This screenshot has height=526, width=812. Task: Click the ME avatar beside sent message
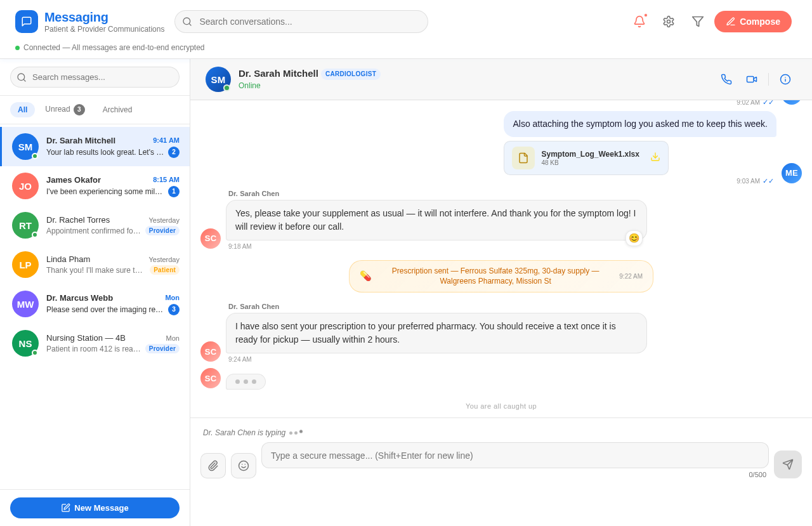point(792,173)
